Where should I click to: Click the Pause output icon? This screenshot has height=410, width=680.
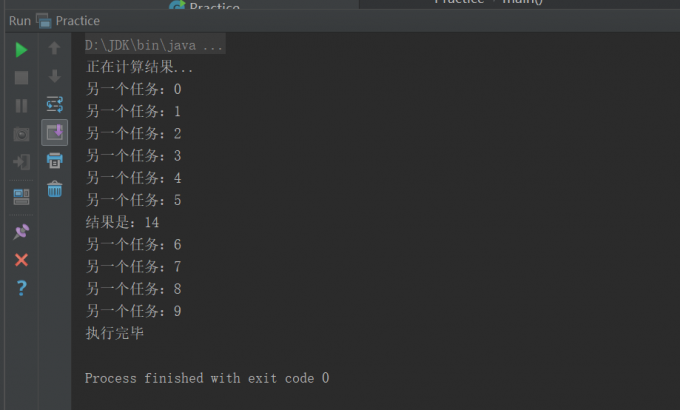pyautogui.click(x=21, y=105)
